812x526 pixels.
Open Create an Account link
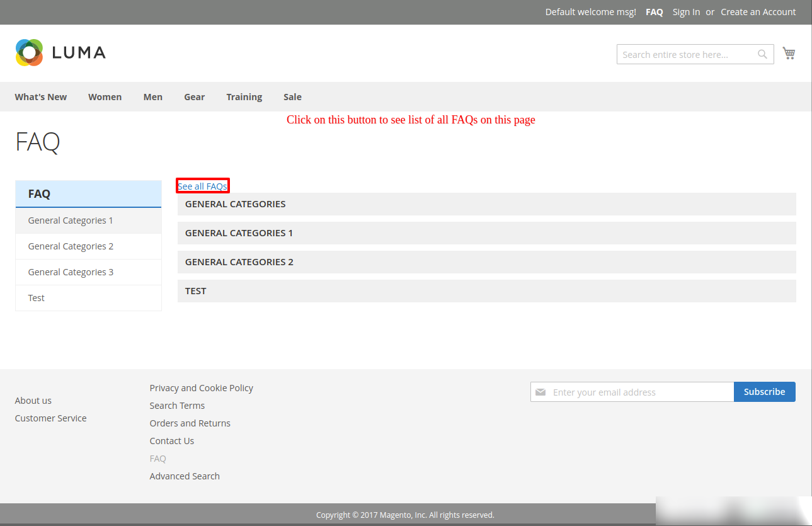pyautogui.click(x=758, y=12)
